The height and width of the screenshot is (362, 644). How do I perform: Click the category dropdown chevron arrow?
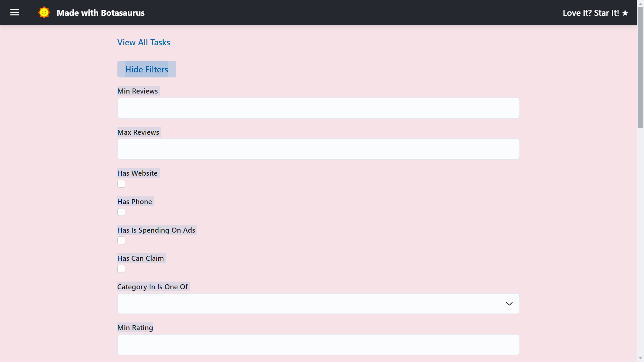coord(509,304)
